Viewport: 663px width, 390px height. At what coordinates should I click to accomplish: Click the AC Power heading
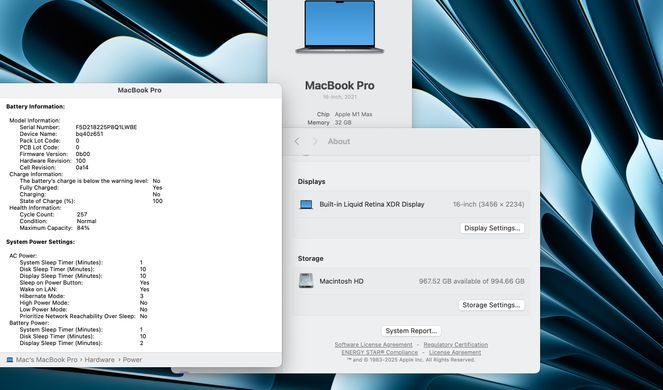point(23,256)
